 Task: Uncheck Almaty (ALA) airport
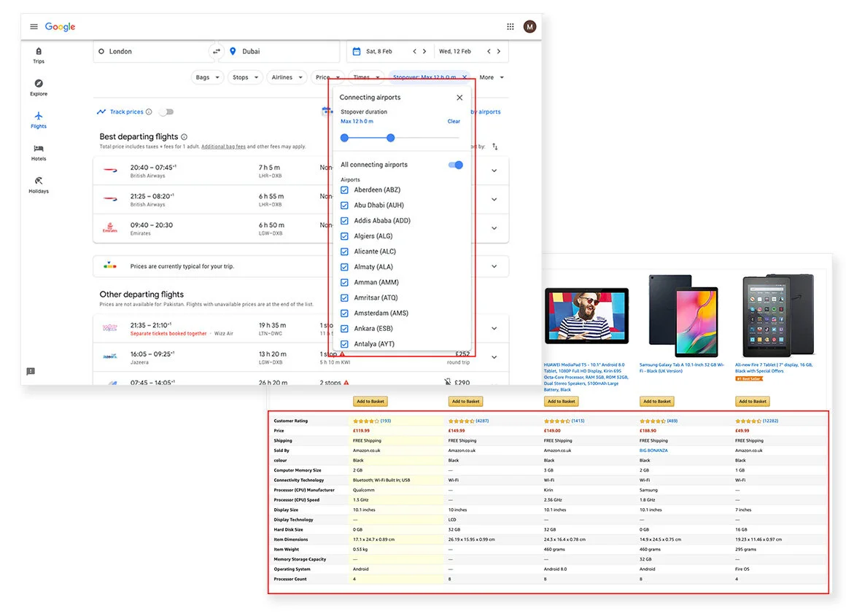pos(344,267)
